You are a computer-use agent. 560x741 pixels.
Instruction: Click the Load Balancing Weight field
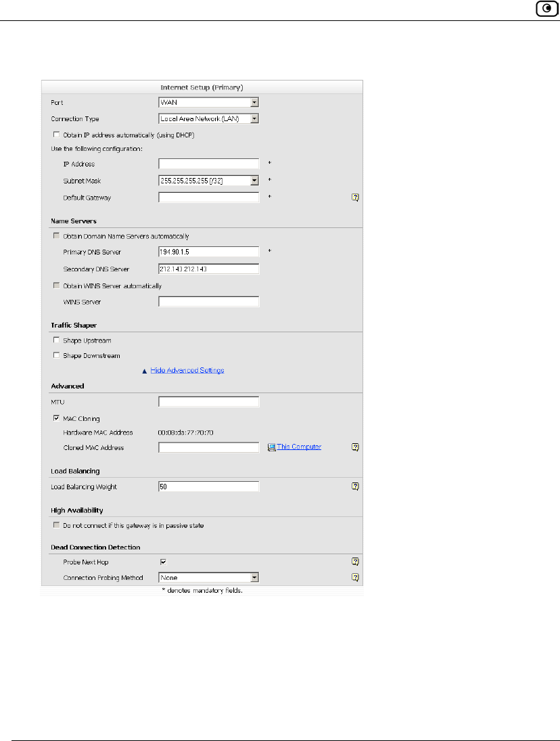pyautogui.click(x=209, y=487)
